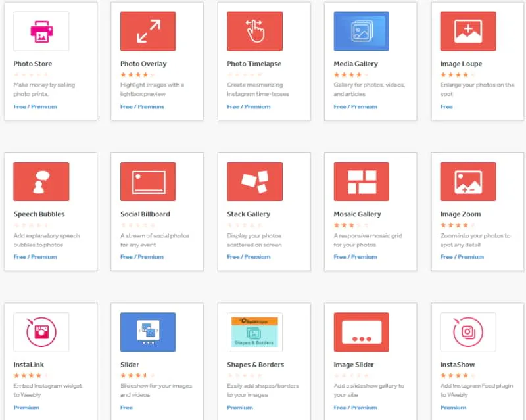Click Premium label under Shapes & Borders

click(x=240, y=408)
